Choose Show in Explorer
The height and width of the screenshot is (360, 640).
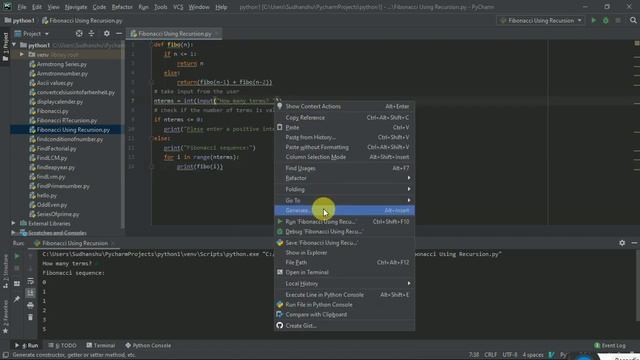pyautogui.click(x=344, y=253)
